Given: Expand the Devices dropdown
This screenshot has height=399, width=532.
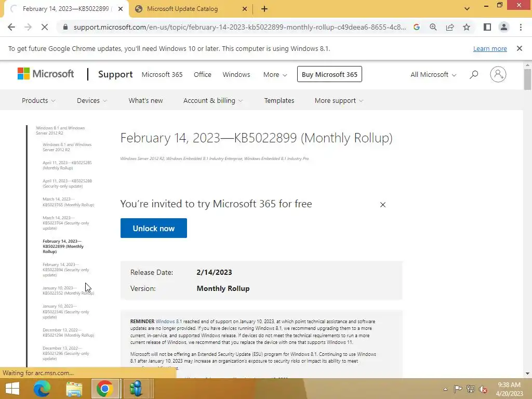Looking at the screenshot, I should pos(91,100).
